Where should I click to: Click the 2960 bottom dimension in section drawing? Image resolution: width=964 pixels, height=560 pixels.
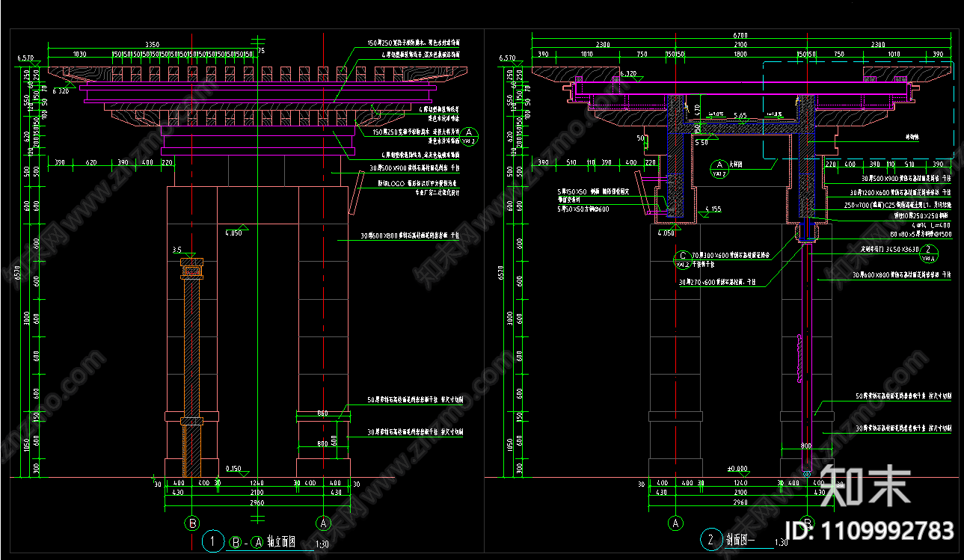pos(740,502)
